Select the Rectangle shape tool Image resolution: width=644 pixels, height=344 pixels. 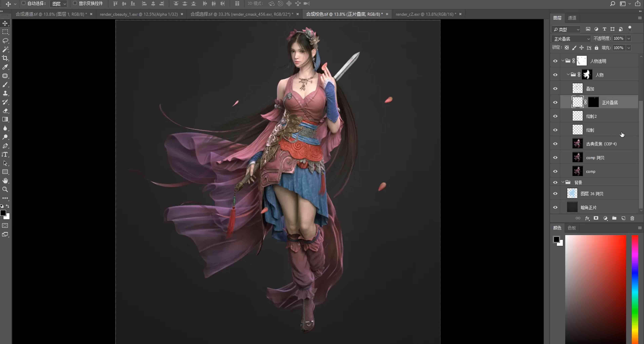point(5,172)
